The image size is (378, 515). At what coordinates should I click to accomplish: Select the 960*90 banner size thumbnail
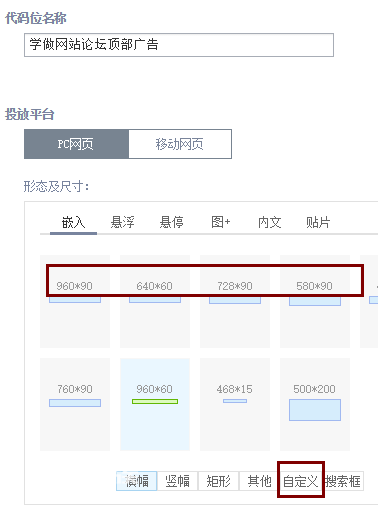[x=75, y=301]
